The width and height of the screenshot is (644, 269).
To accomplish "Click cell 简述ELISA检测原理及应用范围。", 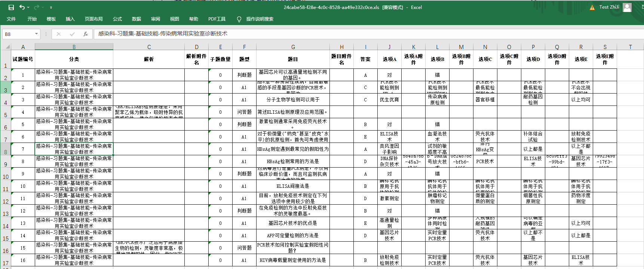I will point(293,112).
